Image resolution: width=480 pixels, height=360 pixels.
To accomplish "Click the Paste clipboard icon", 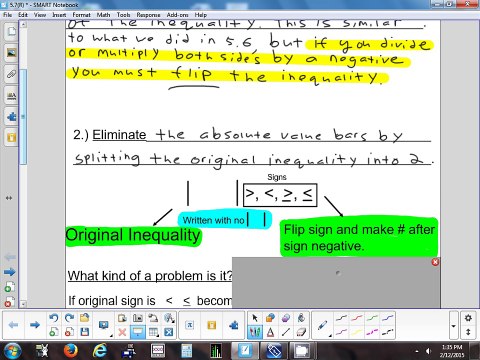I will (x=122, y=318).
